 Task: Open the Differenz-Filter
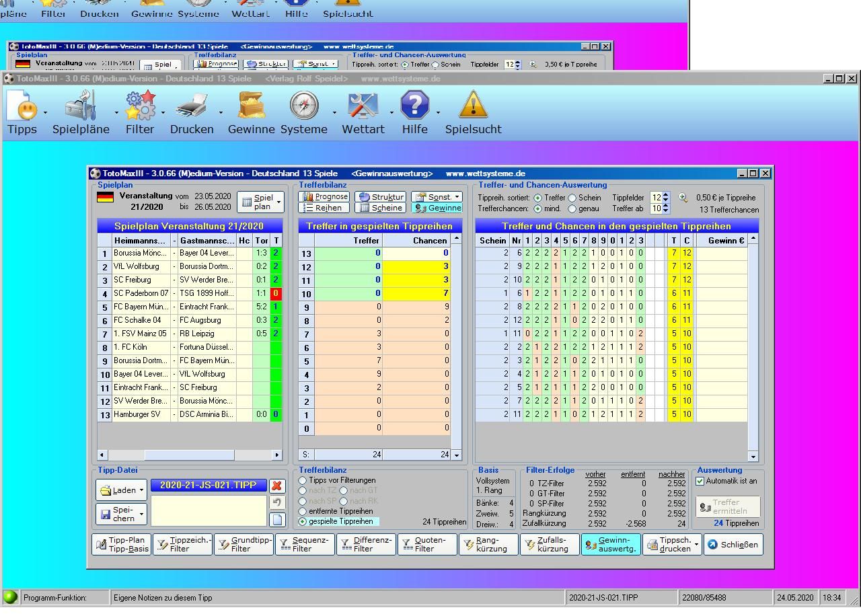(366, 545)
